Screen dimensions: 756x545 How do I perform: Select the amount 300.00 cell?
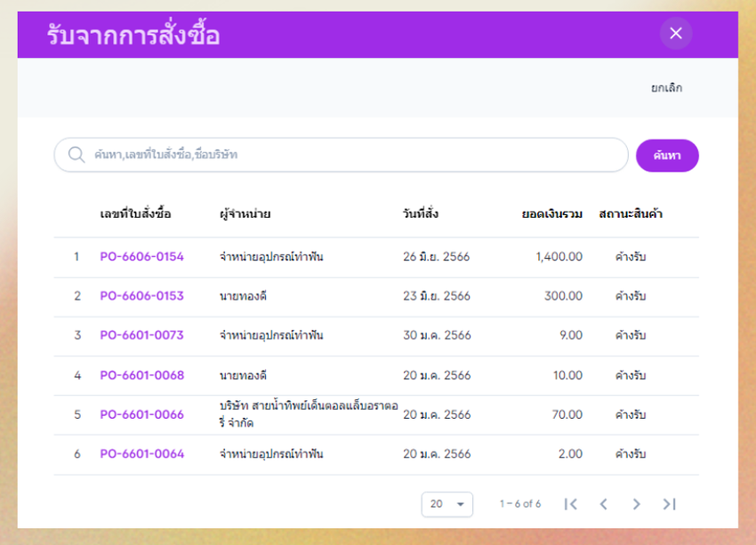563,296
